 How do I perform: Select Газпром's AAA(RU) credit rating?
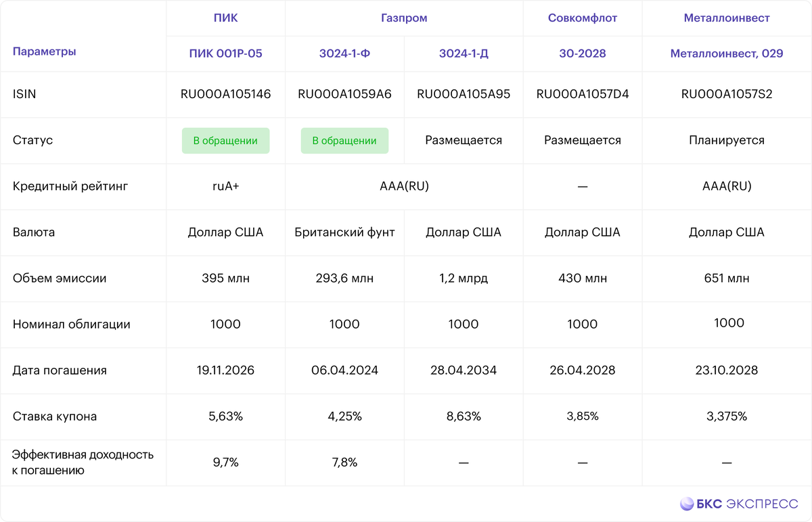[404, 187]
